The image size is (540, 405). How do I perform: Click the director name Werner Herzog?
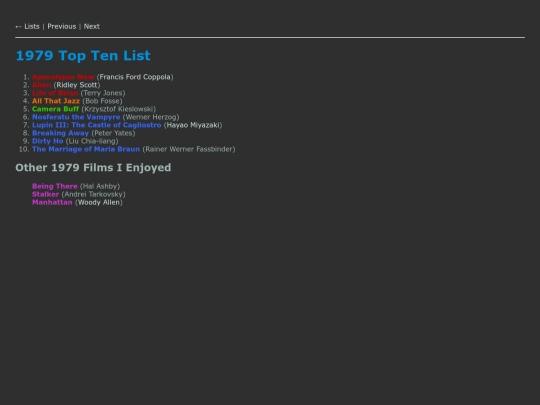[x=151, y=117]
